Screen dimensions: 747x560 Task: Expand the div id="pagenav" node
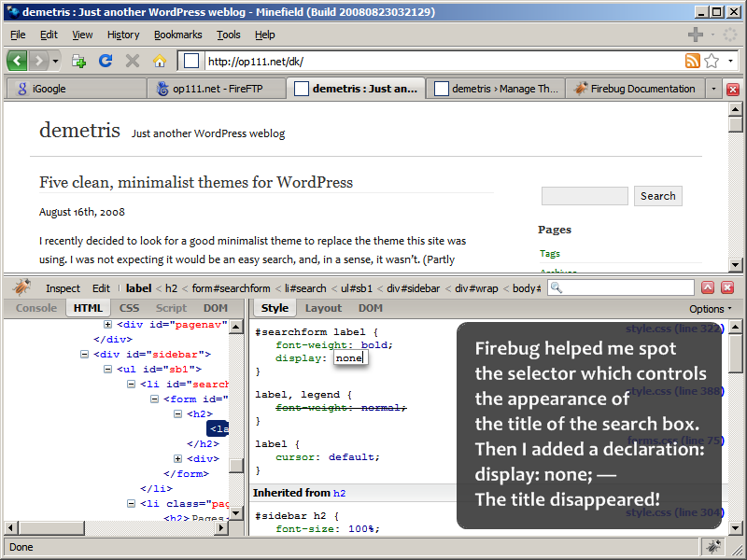tap(107, 324)
